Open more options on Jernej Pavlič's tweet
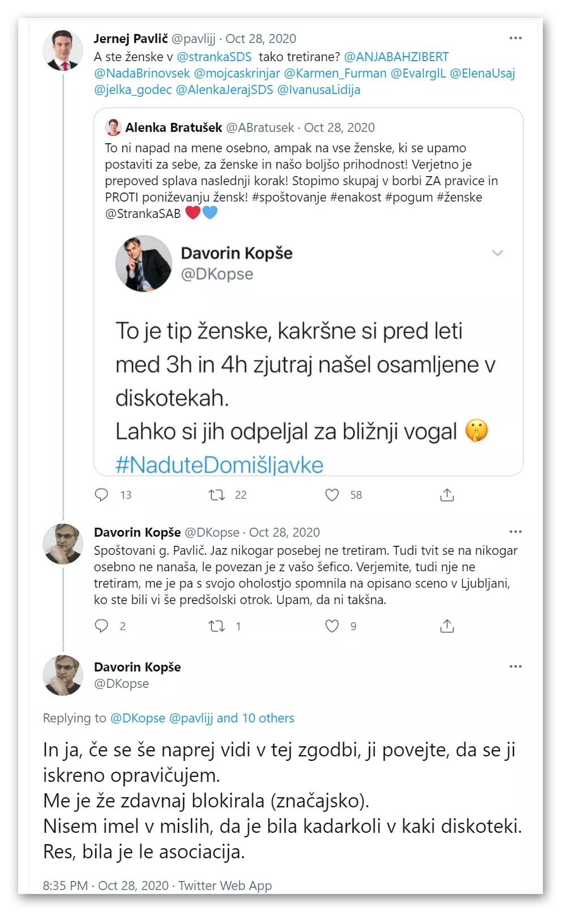Image resolution: width=561 pixels, height=924 pixels. tap(515, 38)
